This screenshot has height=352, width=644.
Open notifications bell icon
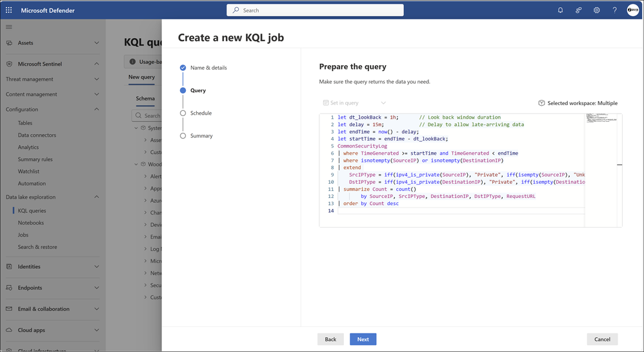pos(560,10)
